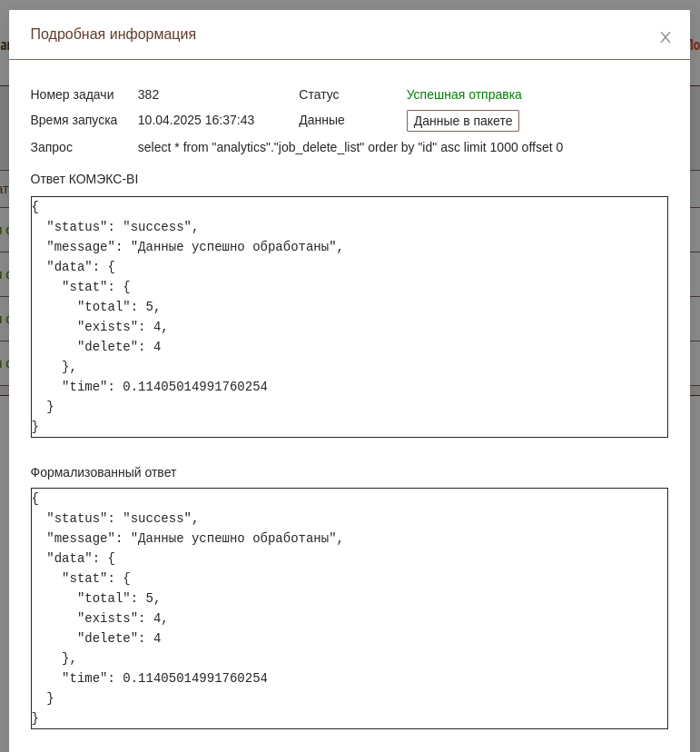Click the Данные field label

tap(321, 120)
